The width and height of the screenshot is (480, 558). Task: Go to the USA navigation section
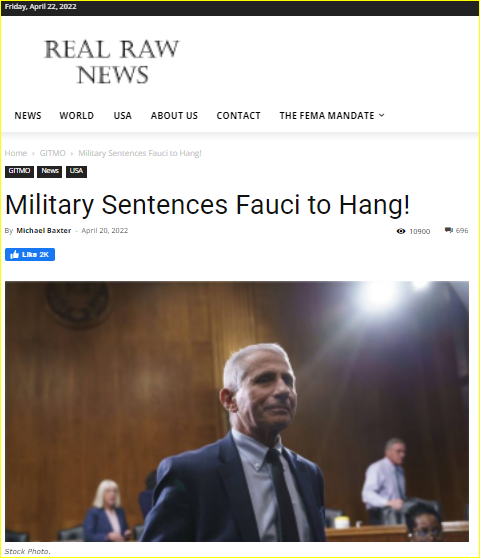(122, 116)
